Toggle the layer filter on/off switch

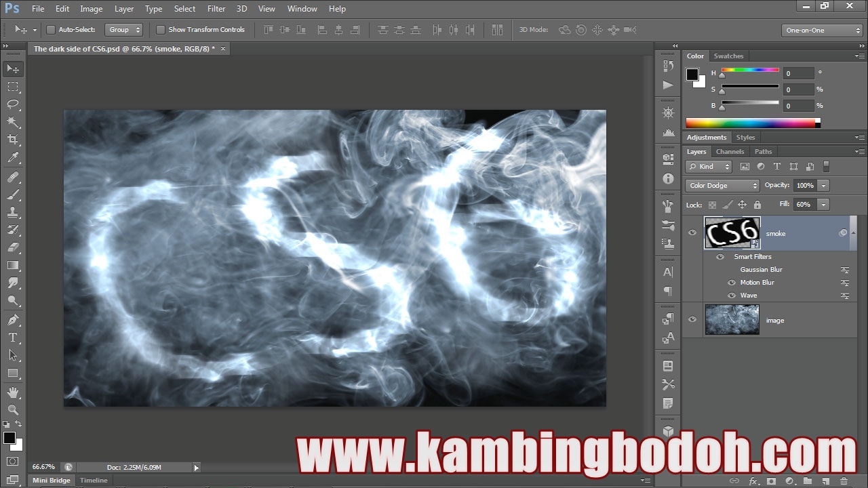[x=826, y=166]
